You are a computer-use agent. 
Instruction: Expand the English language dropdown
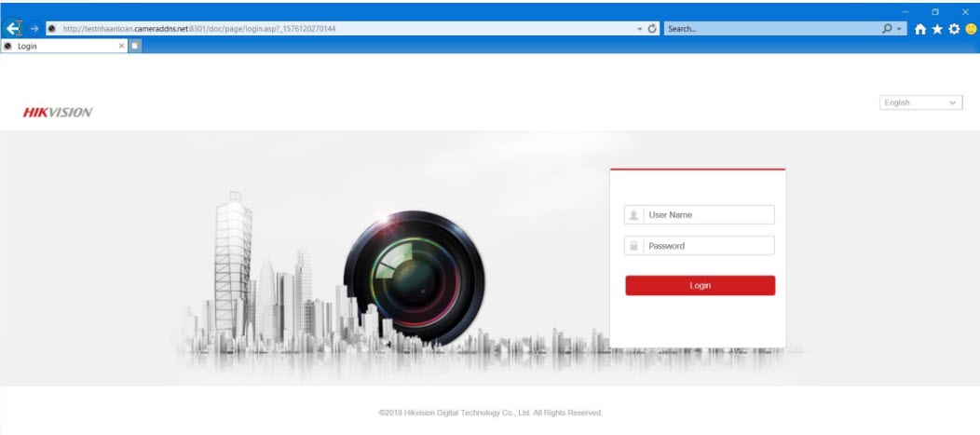[920, 102]
